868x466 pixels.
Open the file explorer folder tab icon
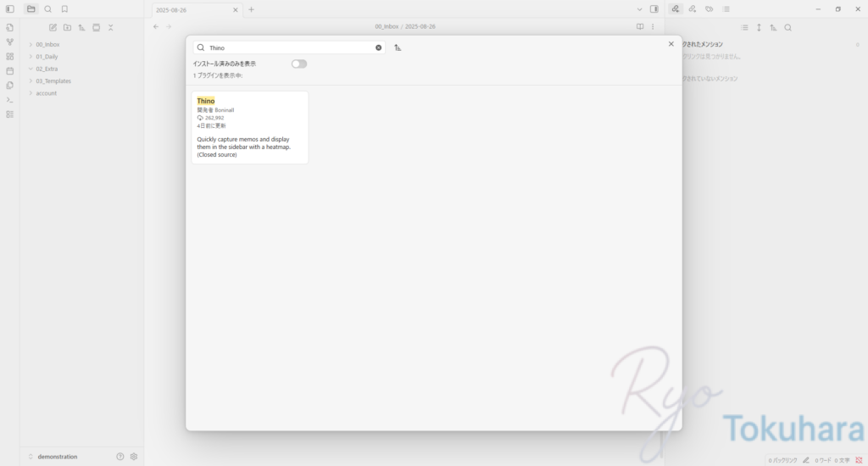(31, 8)
